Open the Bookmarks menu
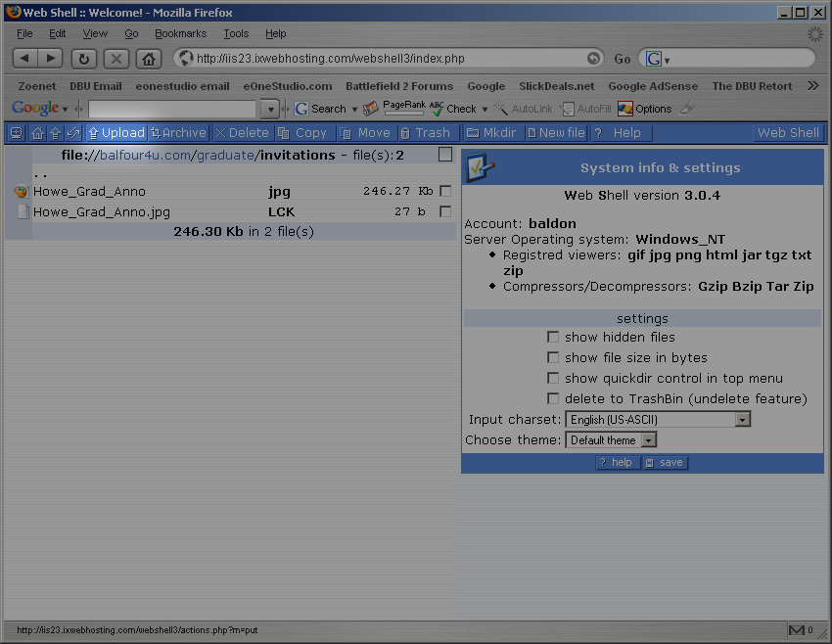 (x=180, y=33)
